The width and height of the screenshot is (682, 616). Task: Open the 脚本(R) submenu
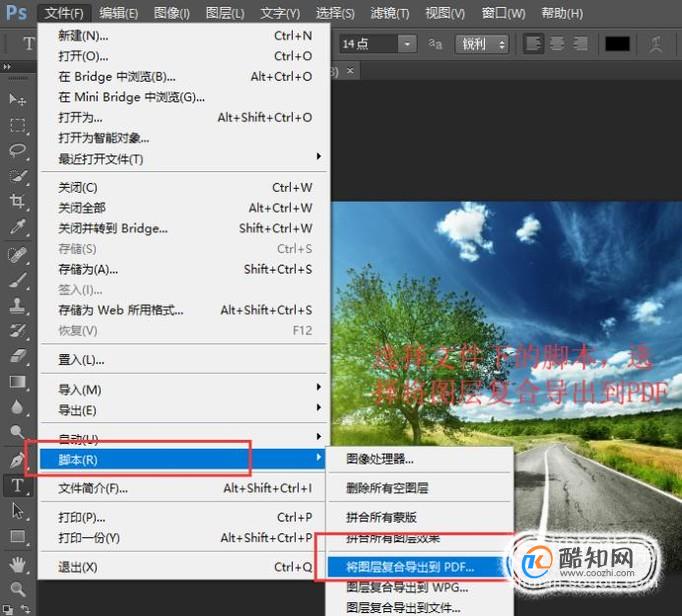(x=182, y=459)
